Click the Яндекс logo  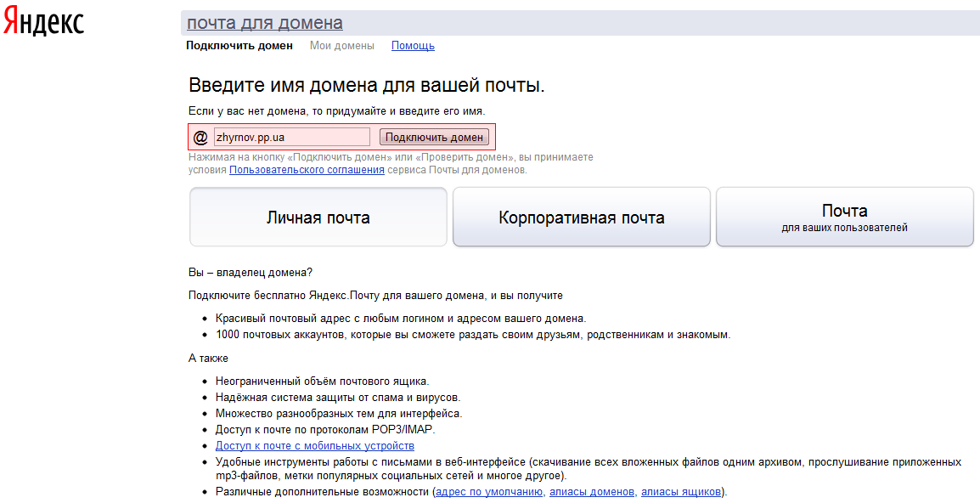(x=43, y=23)
